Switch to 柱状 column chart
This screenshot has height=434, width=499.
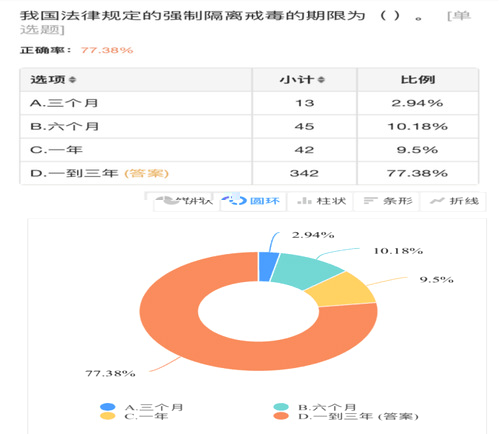point(320,201)
